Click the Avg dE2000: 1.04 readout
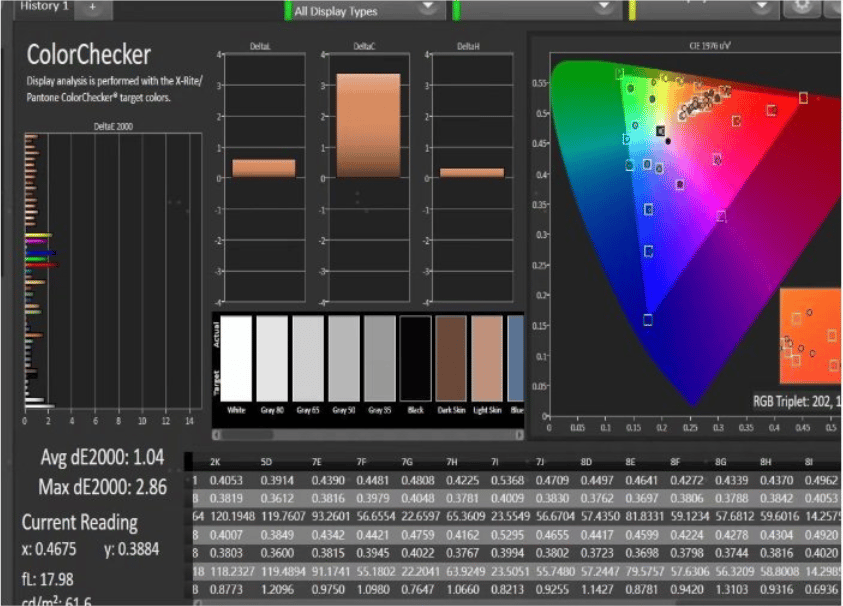843x606 pixels. 102,458
